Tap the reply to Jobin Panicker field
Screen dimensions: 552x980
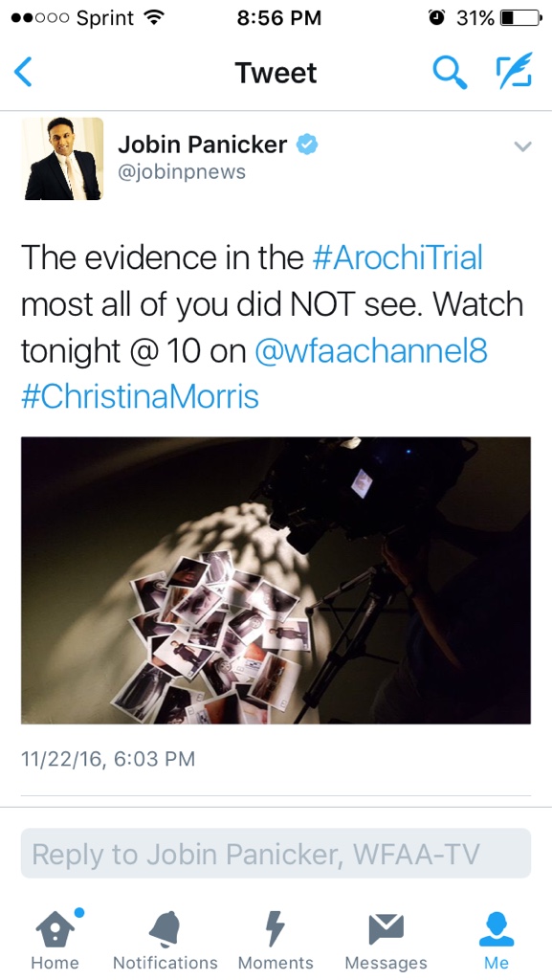276,854
